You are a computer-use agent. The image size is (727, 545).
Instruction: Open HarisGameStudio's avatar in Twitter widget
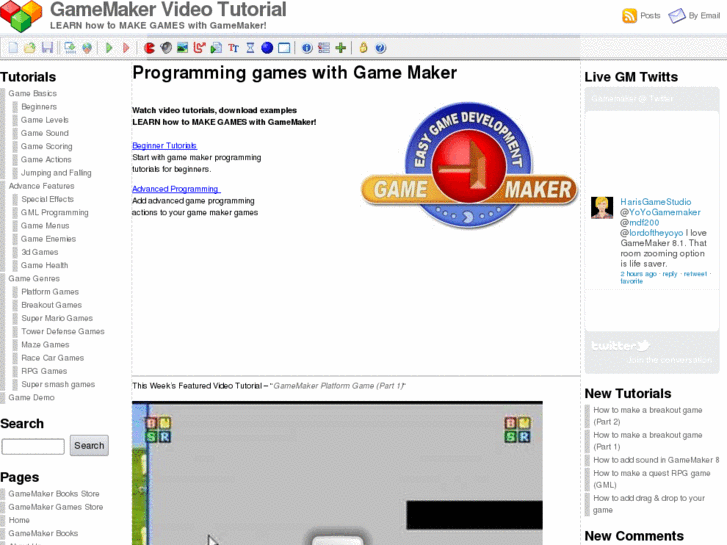coord(602,207)
